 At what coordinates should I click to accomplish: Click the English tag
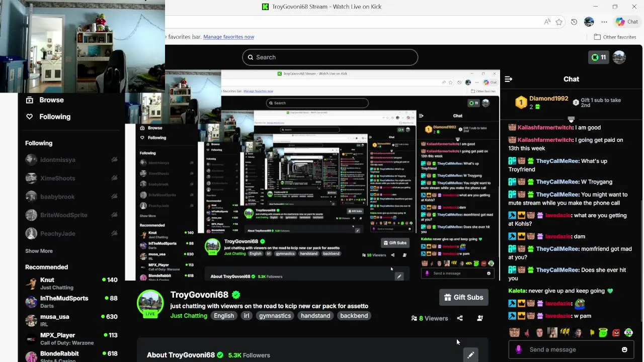(x=224, y=316)
